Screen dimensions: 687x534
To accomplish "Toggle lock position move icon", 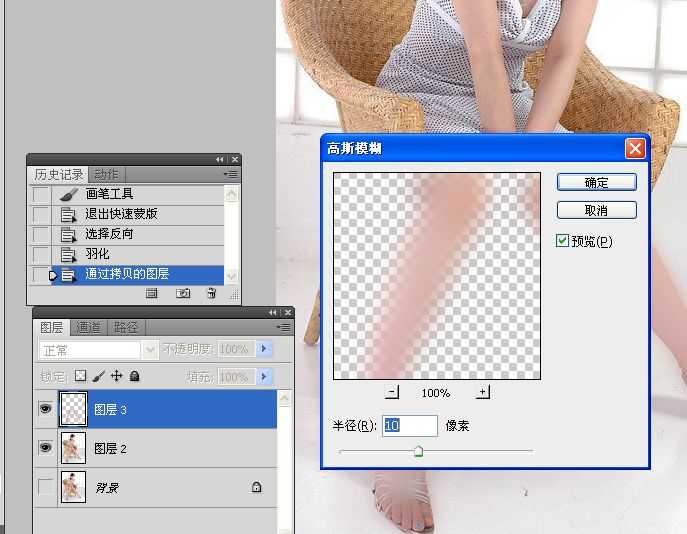I will coord(117,375).
